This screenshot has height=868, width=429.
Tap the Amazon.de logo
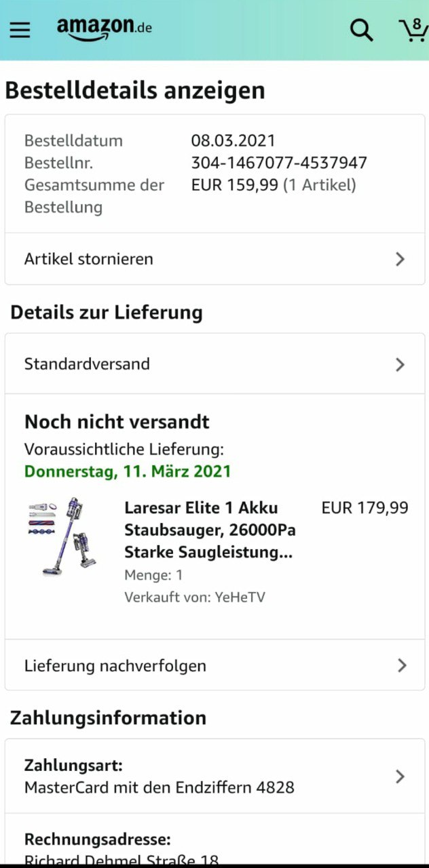[104, 28]
